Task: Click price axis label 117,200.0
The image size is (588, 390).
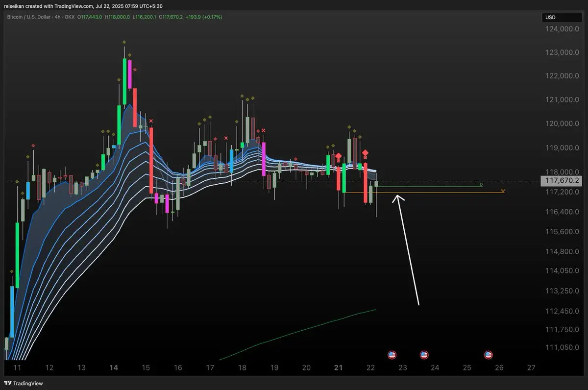Action: tap(562, 192)
